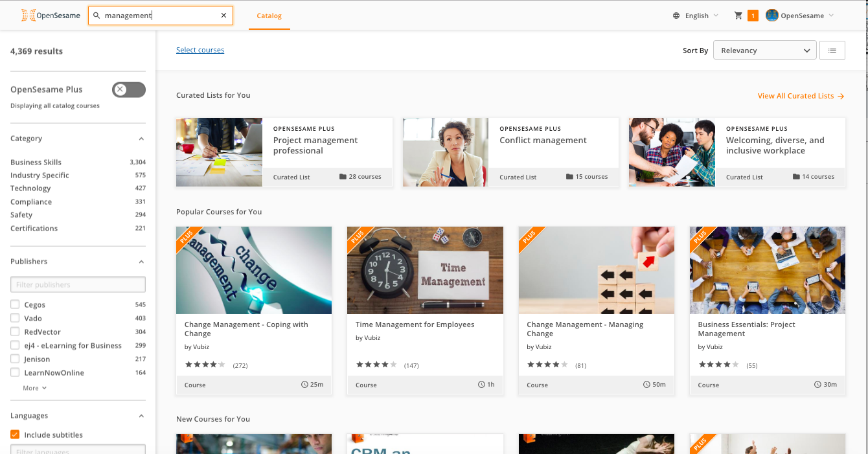Click the OpenSesame logo
Image resolution: width=868 pixels, height=454 pixels.
51,16
